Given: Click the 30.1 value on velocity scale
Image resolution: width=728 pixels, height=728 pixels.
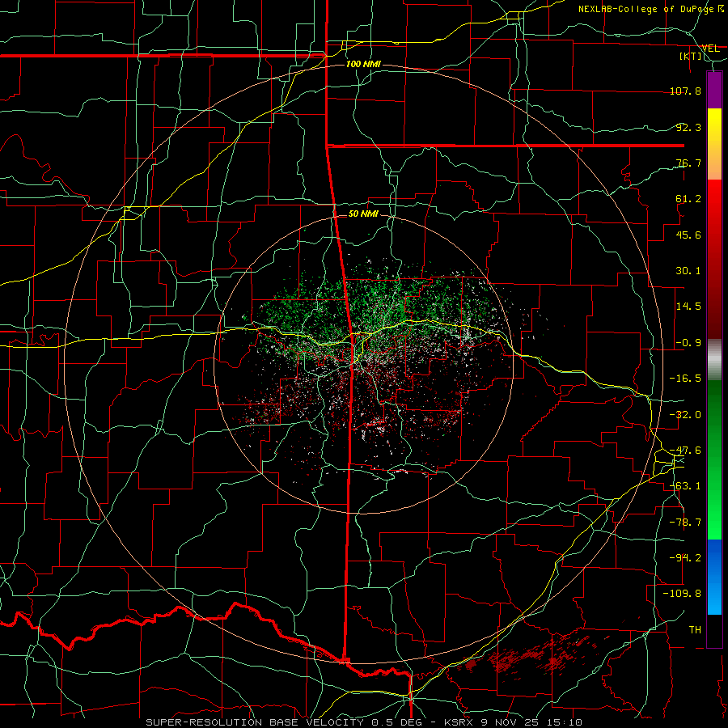Looking at the screenshot, I should tap(688, 271).
